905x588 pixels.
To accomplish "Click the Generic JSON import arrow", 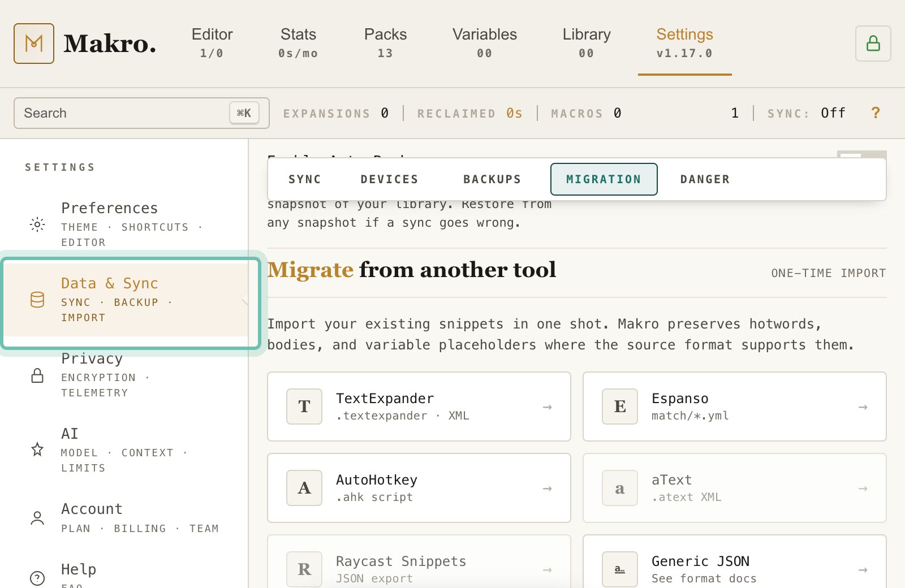I will (x=863, y=570).
